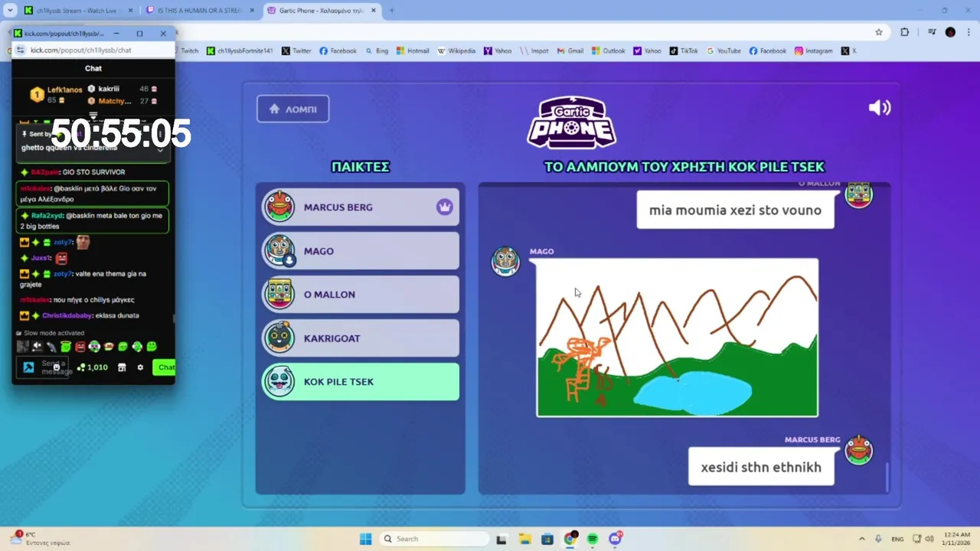The image size is (980, 551).
Task: Click top gifter Lefk1anos in chat leaderboard
Action: pos(56,94)
